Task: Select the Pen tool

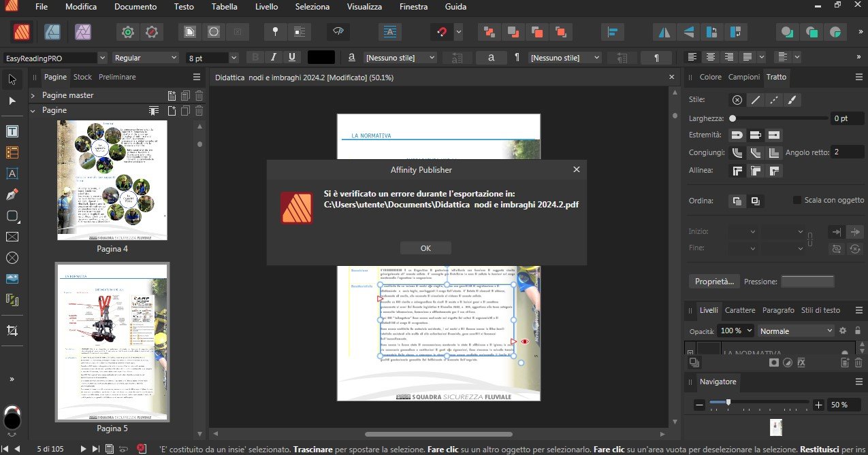Action: click(x=12, y=195)
